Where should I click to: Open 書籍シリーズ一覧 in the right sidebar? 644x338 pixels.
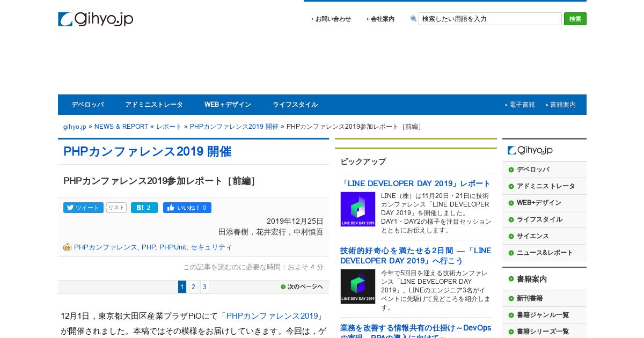(x=543, y=332)
